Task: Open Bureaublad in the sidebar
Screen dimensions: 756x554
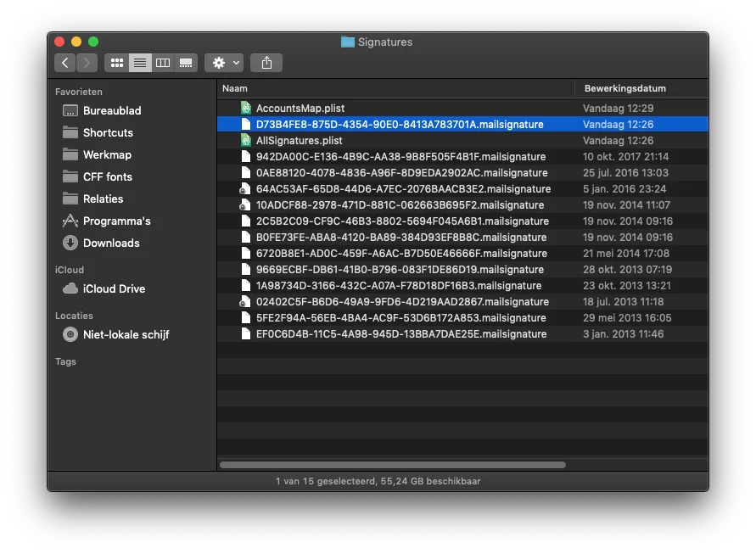Action: (102, 110)
